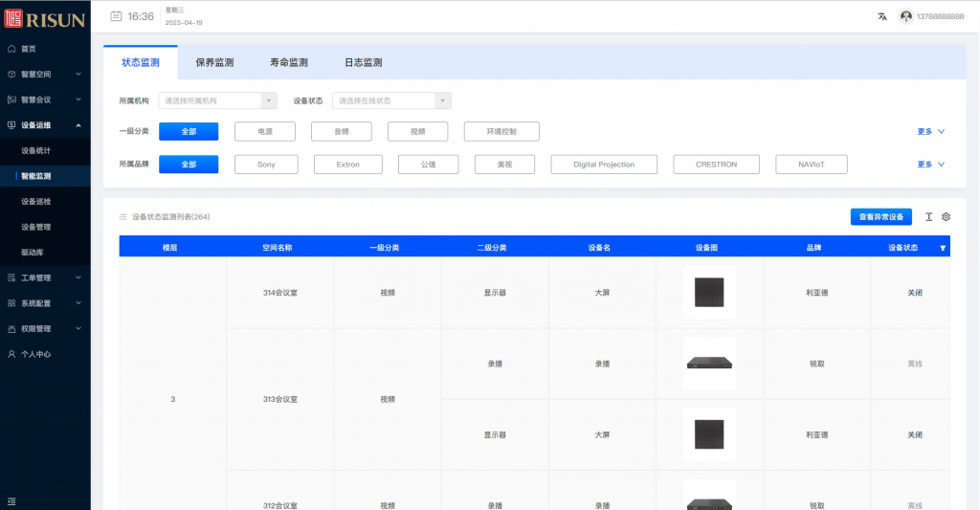This screenshot has width=980, height=510.
Task: Filter brand by CRESTRON
Action: pos(716,165)
